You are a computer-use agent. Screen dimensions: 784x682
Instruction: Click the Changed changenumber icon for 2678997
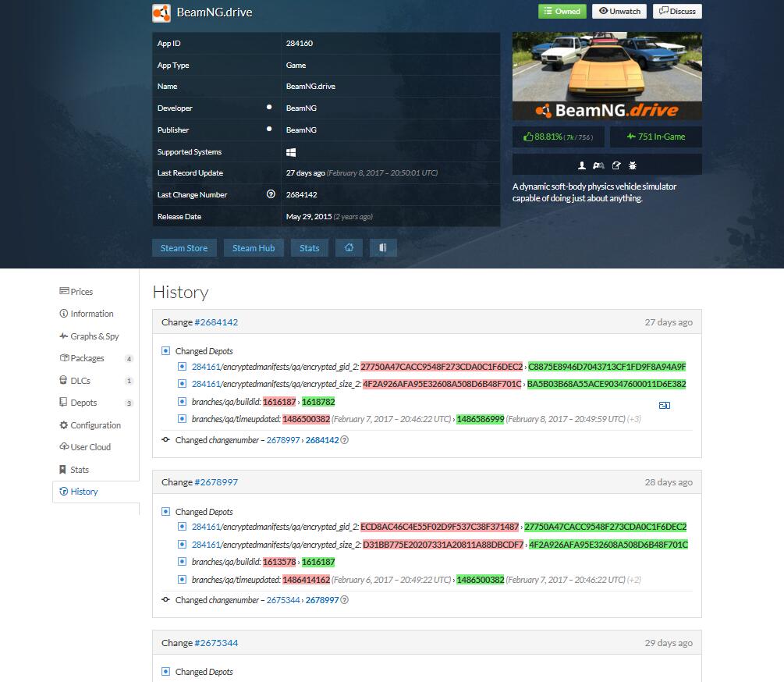coord(165,600)
